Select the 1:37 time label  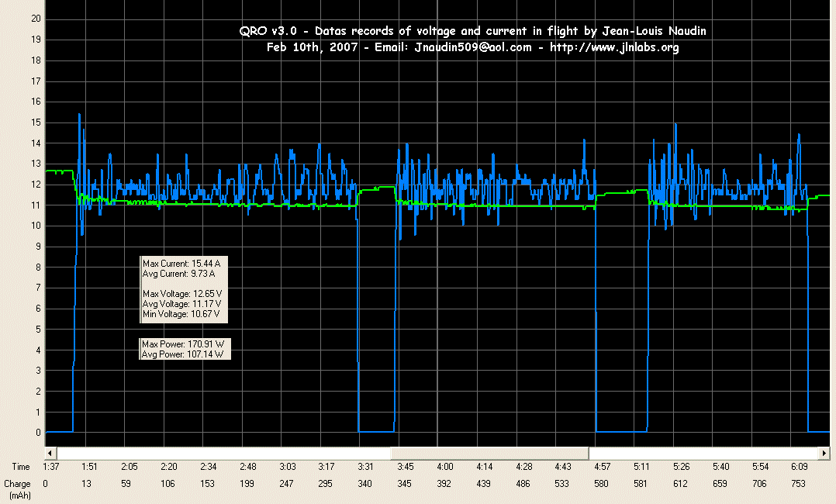(50, 467)
